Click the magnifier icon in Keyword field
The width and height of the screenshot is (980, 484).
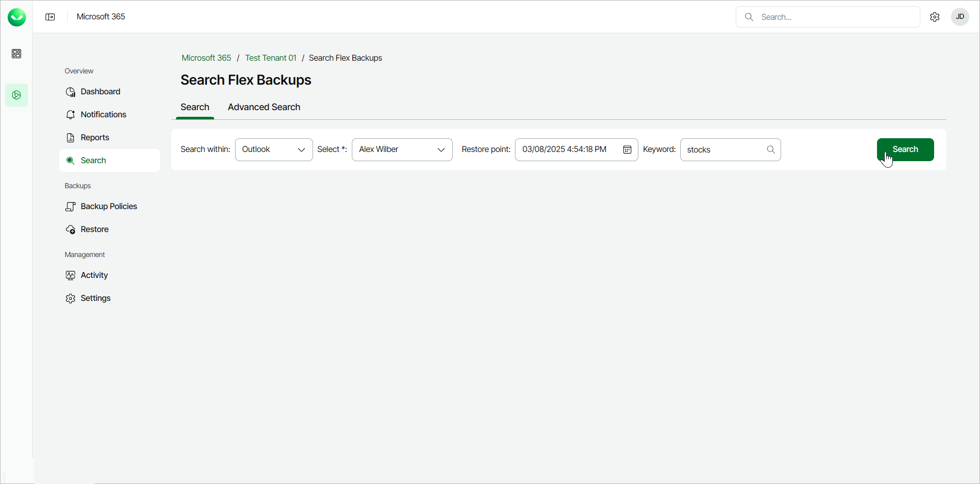click(770, 149)
